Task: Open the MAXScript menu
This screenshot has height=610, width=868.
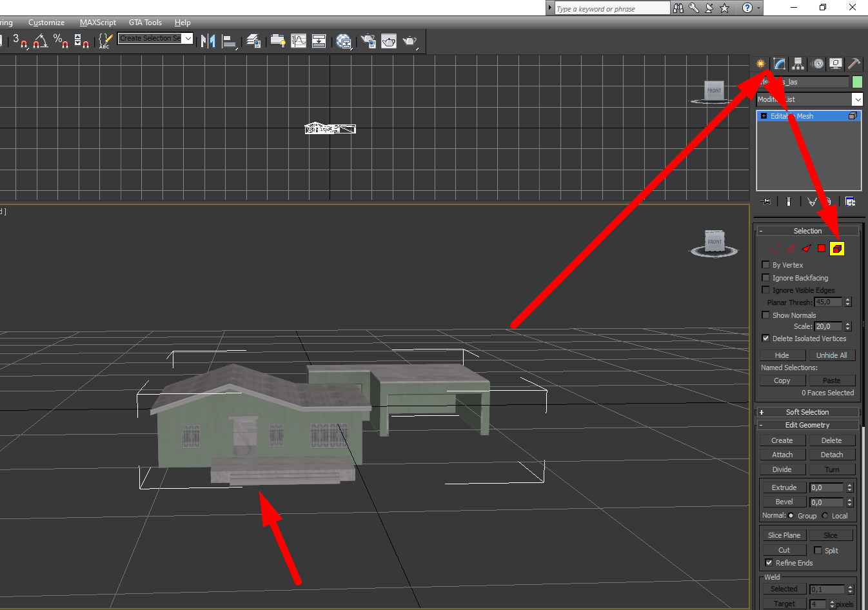Action: [98, 23]
